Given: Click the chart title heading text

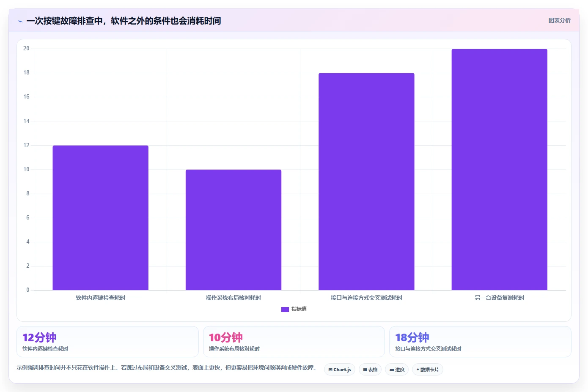Looking at the screenshot, I should (x=124, y=21).
